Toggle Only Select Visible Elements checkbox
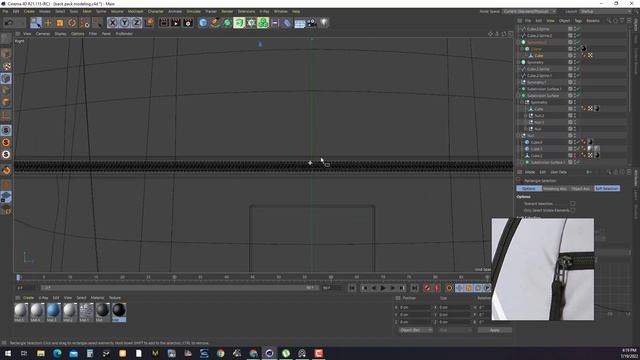The width and height of the screenshot is (640, 360). 573,210
